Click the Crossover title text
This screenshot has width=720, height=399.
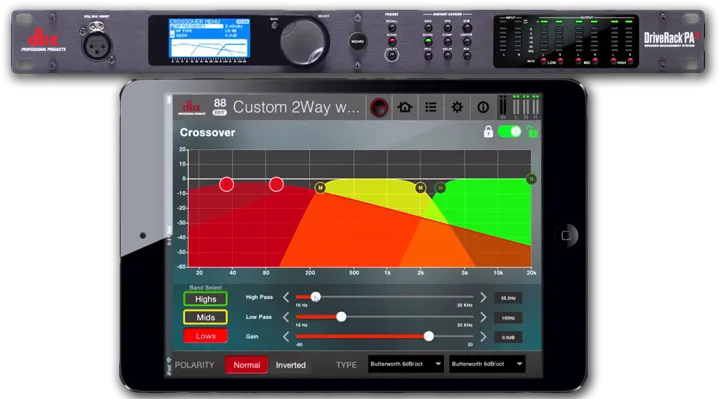(x=208, y=132)
